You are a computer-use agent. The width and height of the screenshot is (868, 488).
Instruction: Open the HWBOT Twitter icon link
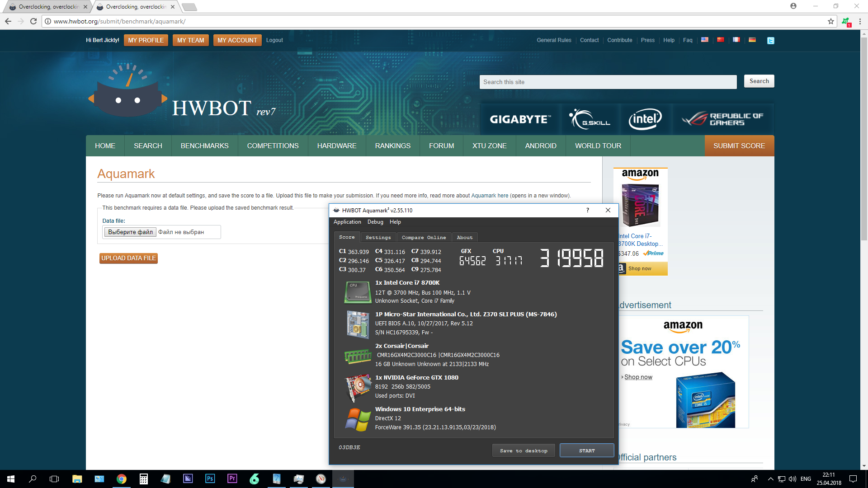[771, 40]
